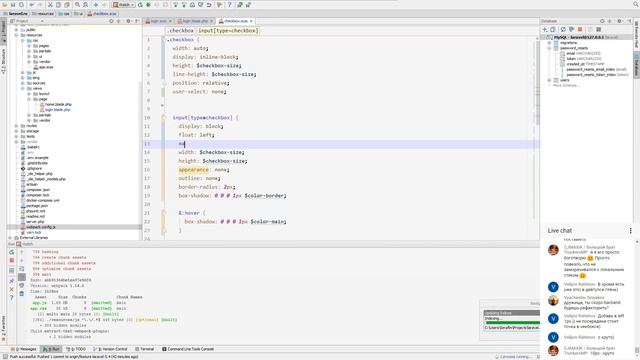Image resolution: width=640 pixels, height=360 pixels.
Task: Click the indexing progress bar popup
Action: 511,319
